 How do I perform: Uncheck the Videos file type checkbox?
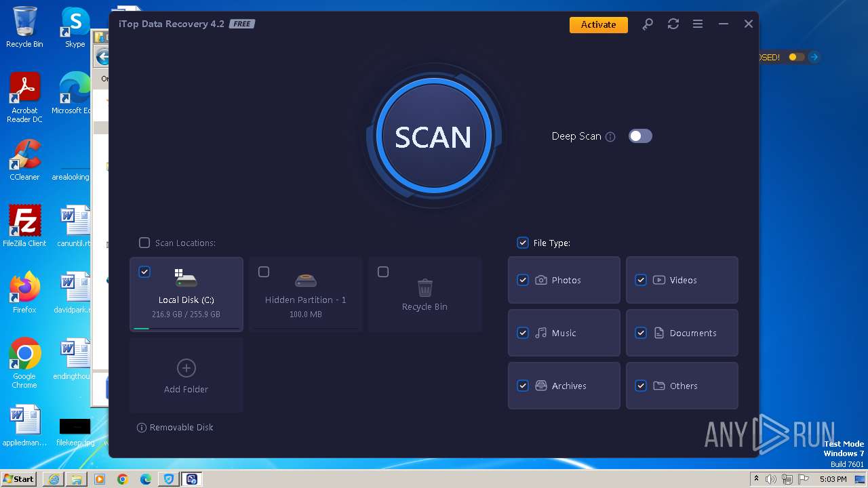[x=641, y=280]
